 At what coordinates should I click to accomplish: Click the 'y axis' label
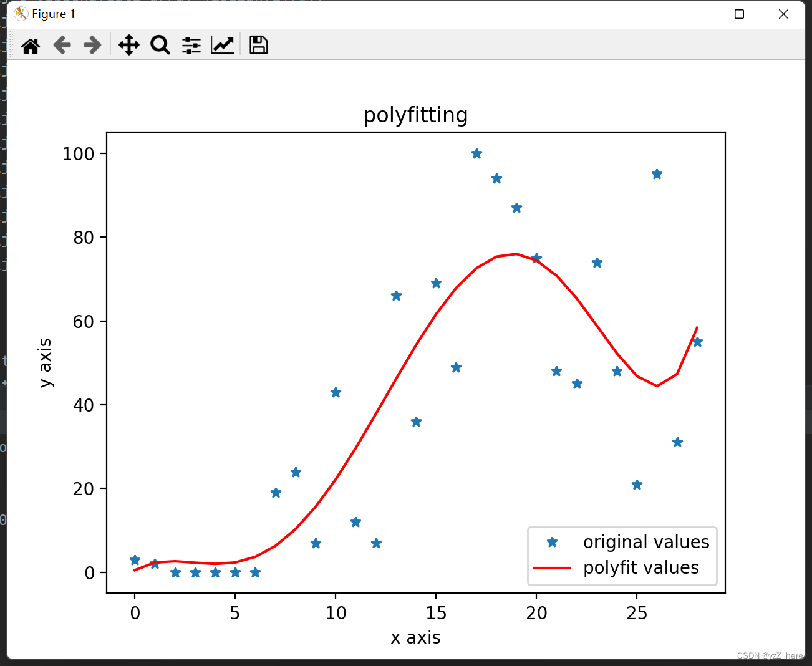pos(45,363)
